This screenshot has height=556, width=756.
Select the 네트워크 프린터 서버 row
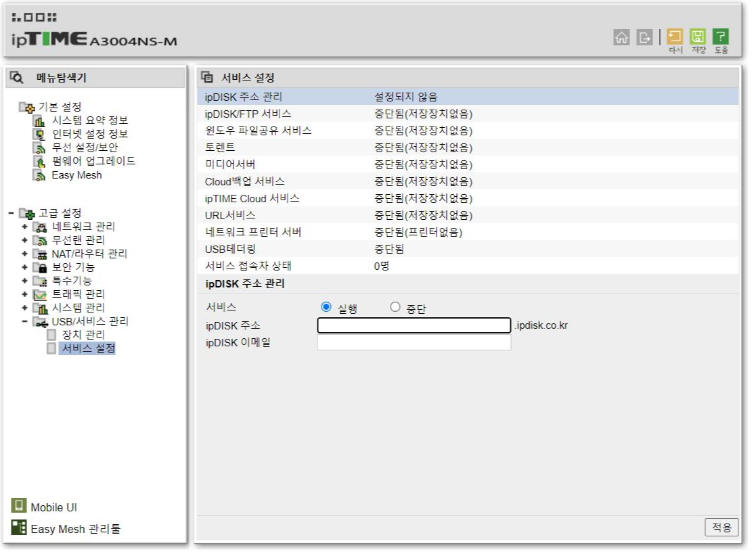[468, 232]
